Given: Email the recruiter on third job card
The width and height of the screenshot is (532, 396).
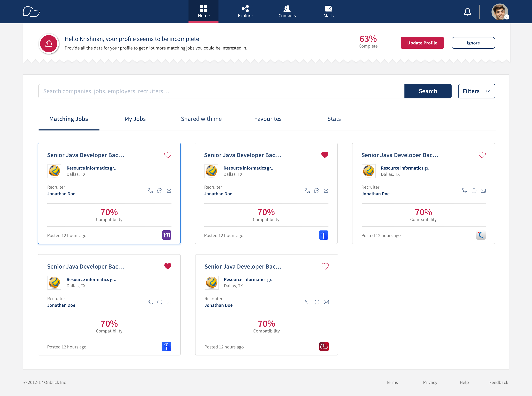Looking at the screenshot, I should 483,191.
